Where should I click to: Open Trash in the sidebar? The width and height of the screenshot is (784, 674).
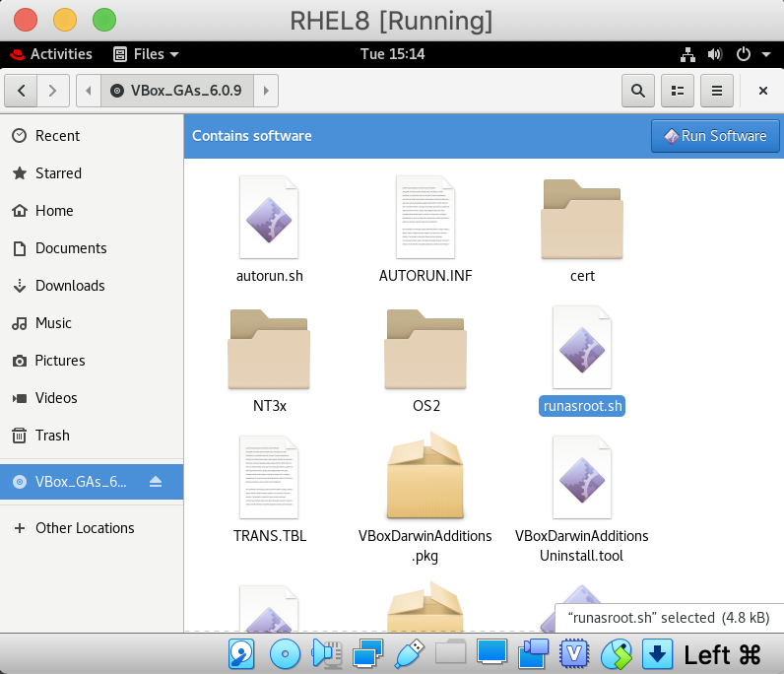click(x=92, y=436)
